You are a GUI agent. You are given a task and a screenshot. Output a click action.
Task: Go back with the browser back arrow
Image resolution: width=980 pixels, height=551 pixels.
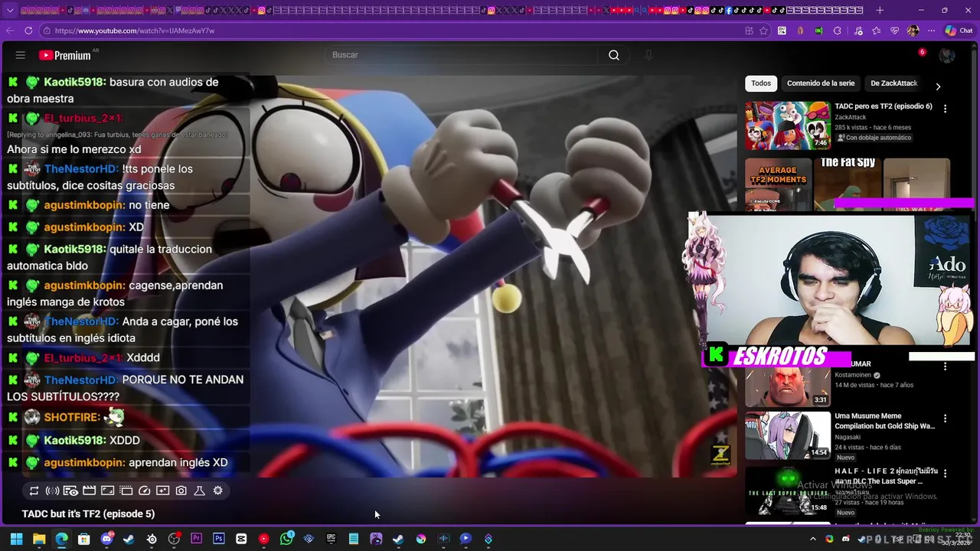click(10, 31)
